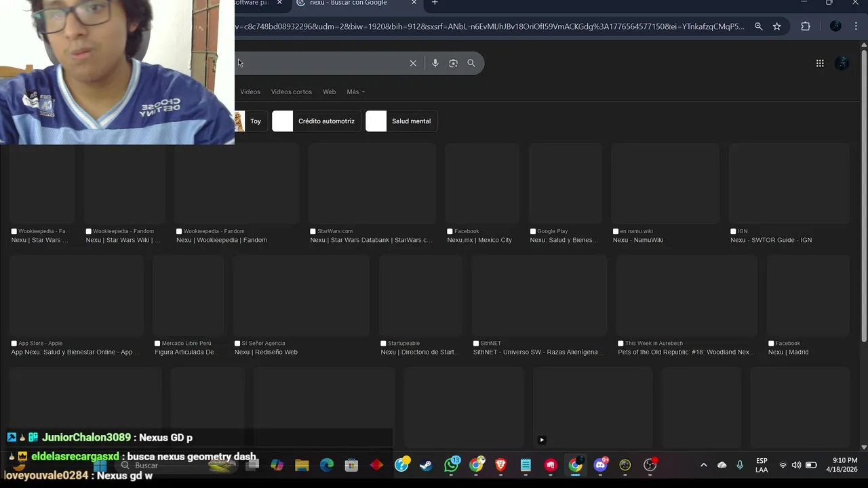Close the 'software pa...' tab

(x=279, y=3)
